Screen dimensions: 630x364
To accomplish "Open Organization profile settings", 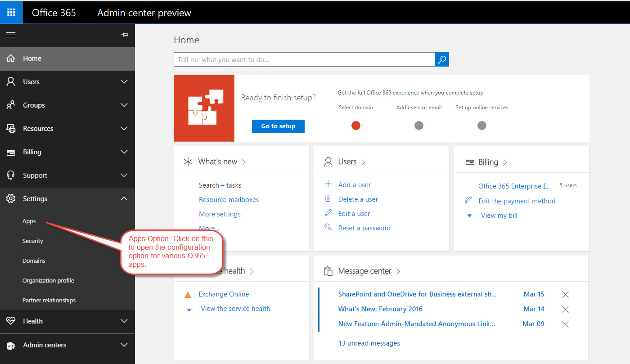I will pos(48,281).
